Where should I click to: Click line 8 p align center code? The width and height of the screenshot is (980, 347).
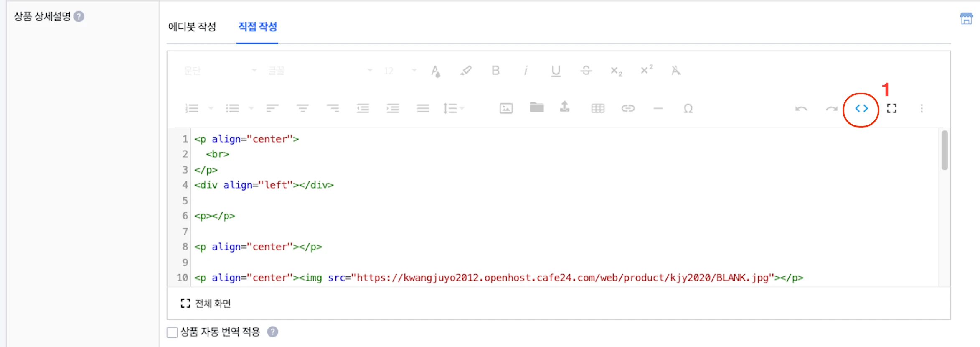click(258, 247)
